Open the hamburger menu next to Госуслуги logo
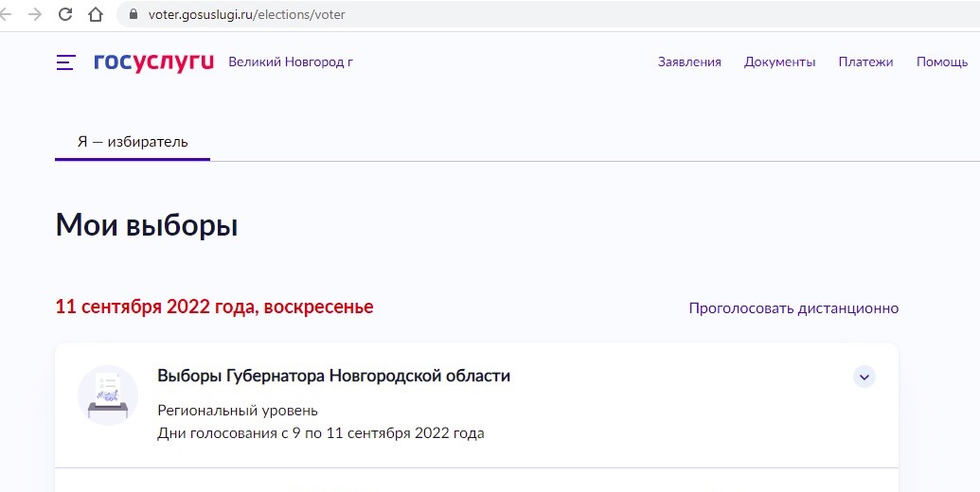Screen dimensions: 980x492 pyautogui.click(x=65, y=61)
